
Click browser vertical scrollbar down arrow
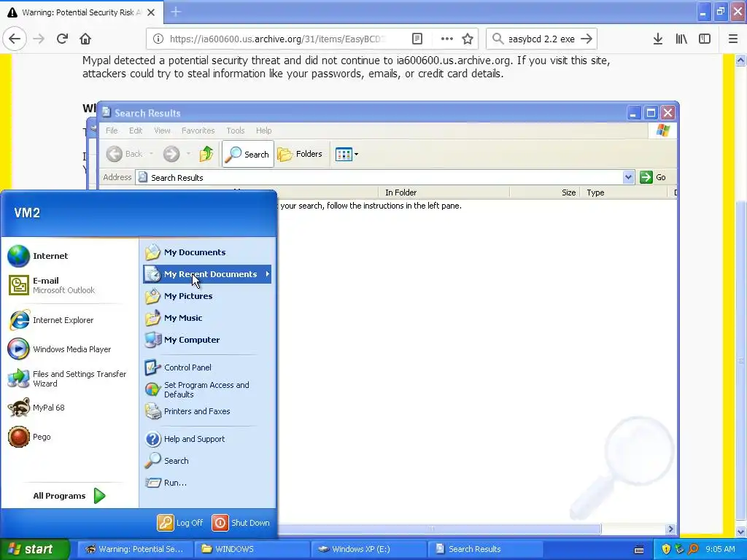tap(740, 532)
